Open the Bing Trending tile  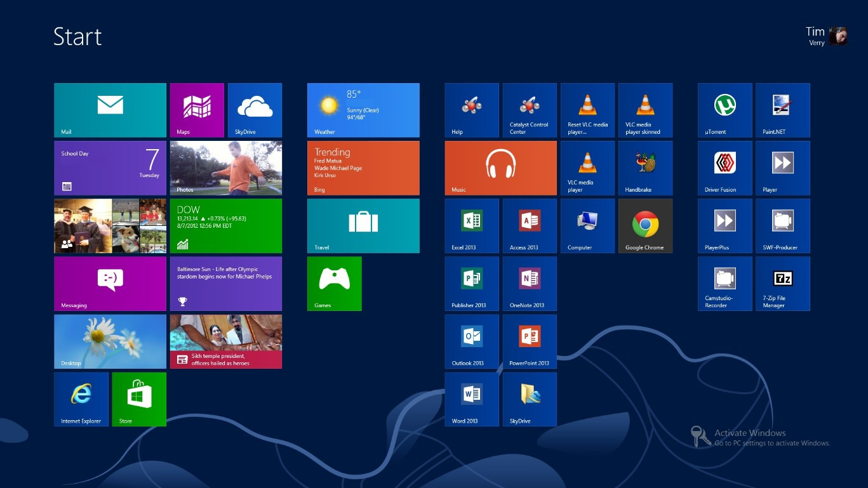(363, 168)
